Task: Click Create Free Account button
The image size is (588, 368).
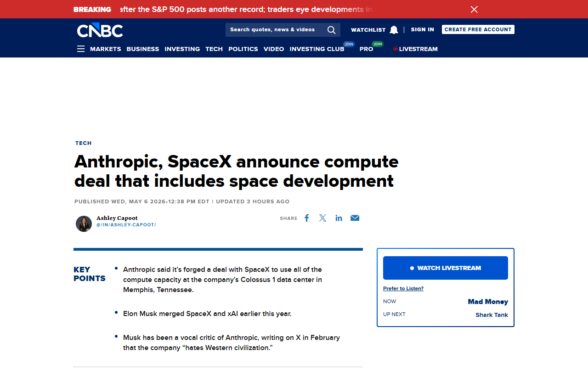Action: click(478, 29)
